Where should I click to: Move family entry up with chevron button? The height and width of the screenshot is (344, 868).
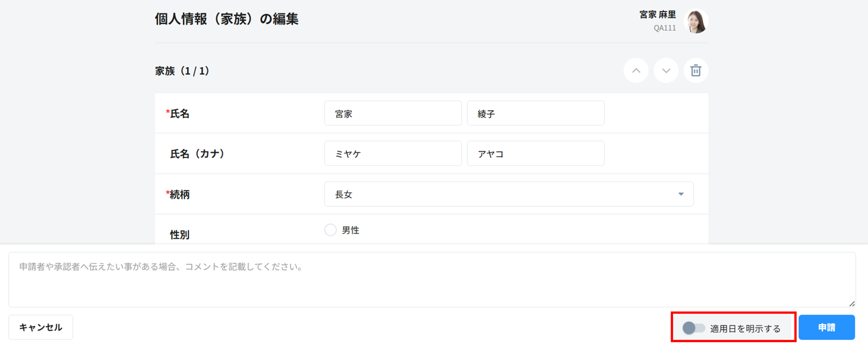click(636, 70)
